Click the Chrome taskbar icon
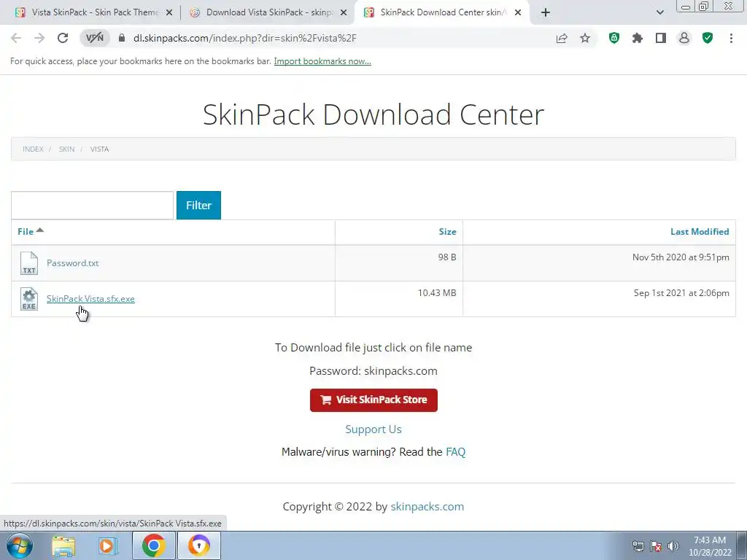Viewport: 747px width, 560px height. tap(153, 545)
